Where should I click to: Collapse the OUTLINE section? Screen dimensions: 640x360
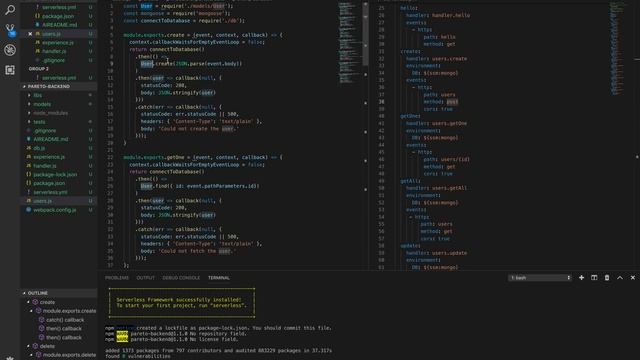tap(59, 293)
